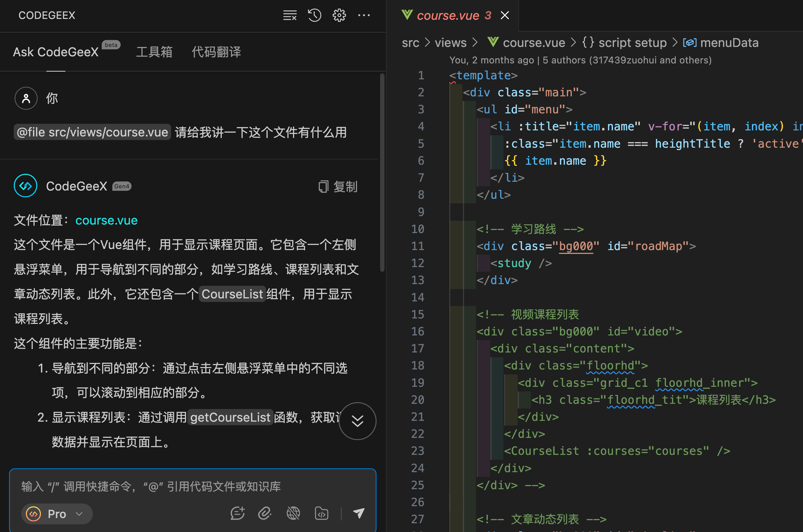Toggle web search globe icon
The width and height of the screenshot is (803, 532).
(293, 513)
